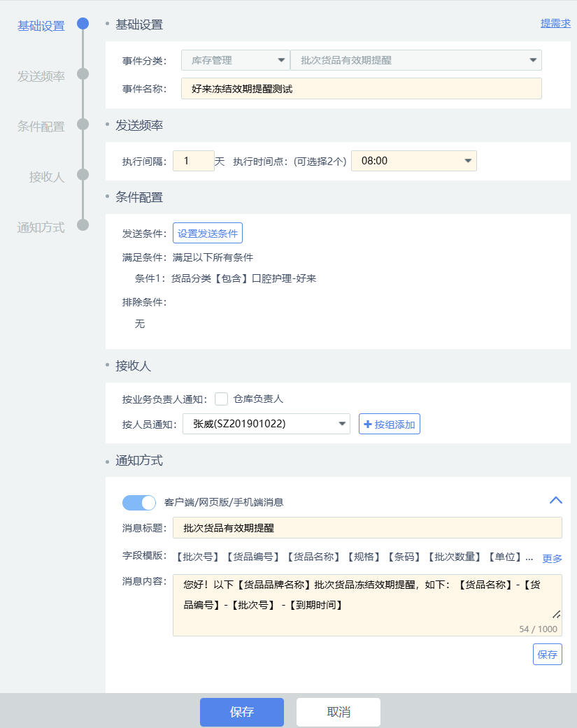Collapse the notification section with chevron

(x=555, y=500)
